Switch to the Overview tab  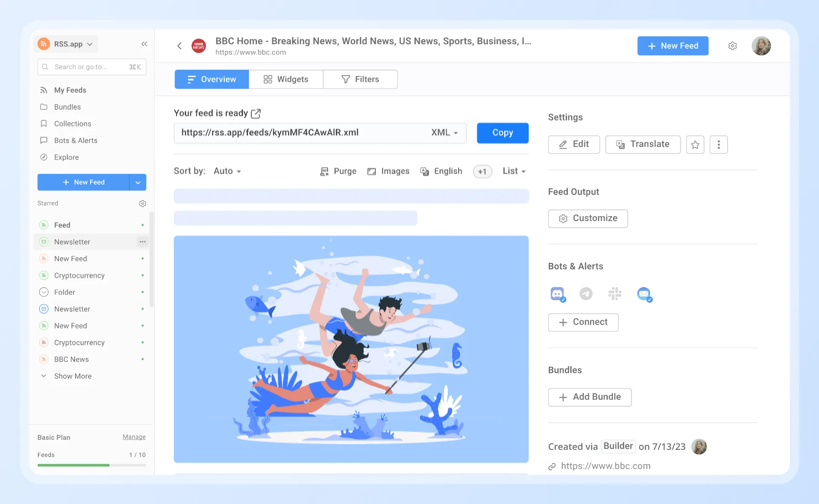click(212, 80)
